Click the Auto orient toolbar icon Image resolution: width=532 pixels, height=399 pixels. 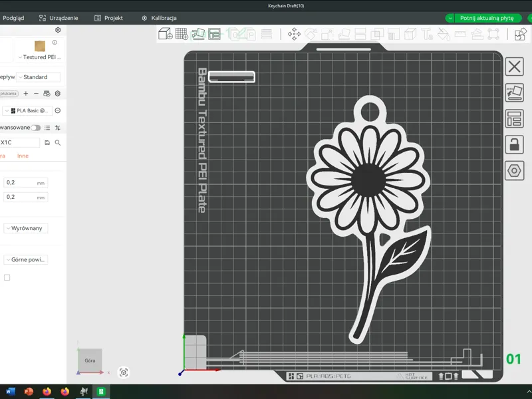[198, 34]
